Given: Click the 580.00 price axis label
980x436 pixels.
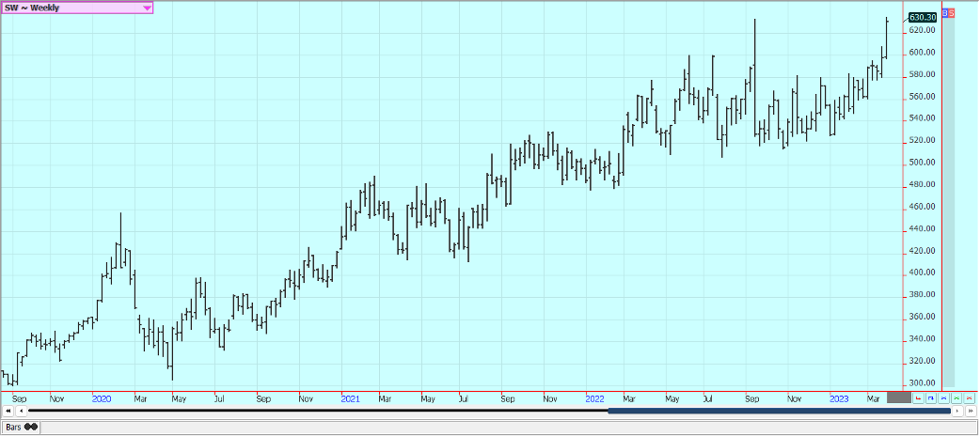Looking at the screenshot, I should pyautogui.click(x=922, y=74).
